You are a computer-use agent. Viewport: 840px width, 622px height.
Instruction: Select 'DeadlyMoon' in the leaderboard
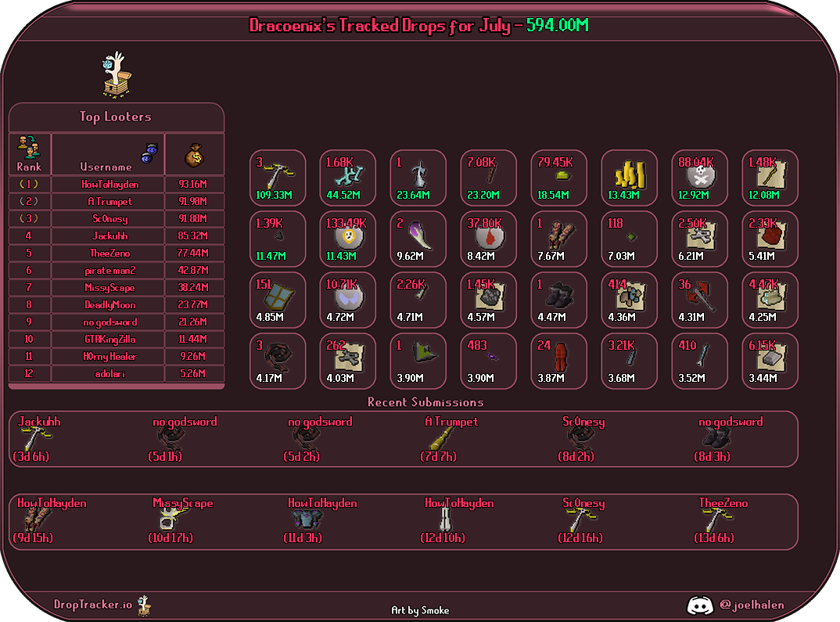click(109, 305)
